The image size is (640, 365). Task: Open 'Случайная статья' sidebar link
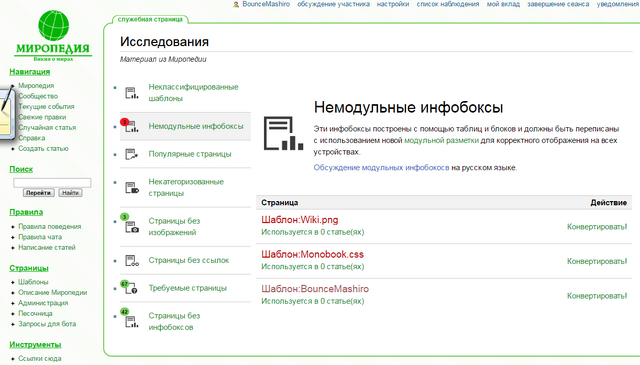(x=47, y=127)
